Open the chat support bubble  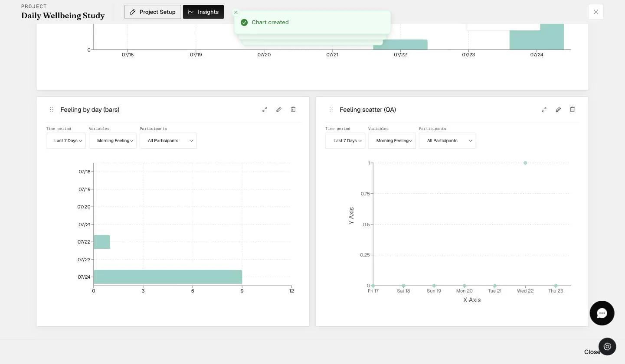pos(602,313)
